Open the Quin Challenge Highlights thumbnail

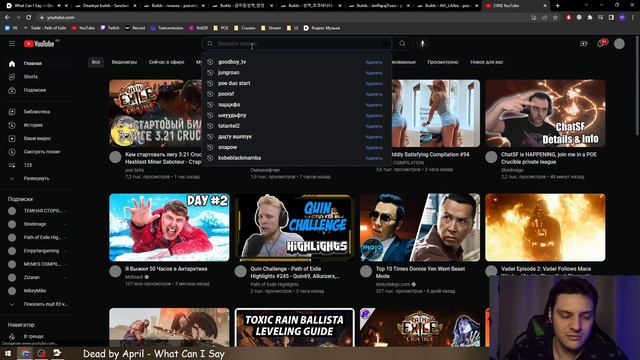[x=294, y=227]
